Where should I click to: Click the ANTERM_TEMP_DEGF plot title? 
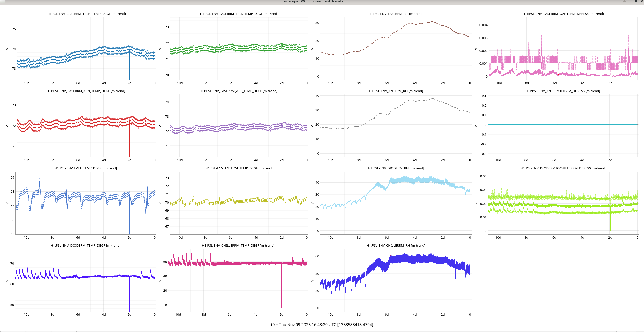coord(239,168)
